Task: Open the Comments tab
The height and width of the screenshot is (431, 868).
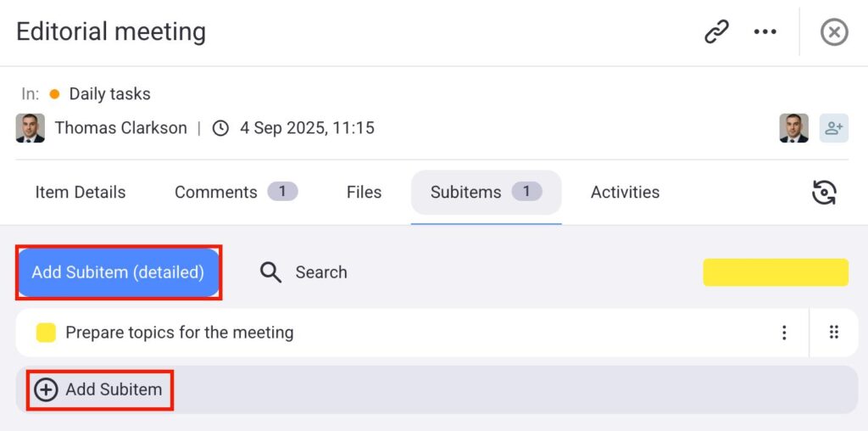Action: tap(216, 193)
